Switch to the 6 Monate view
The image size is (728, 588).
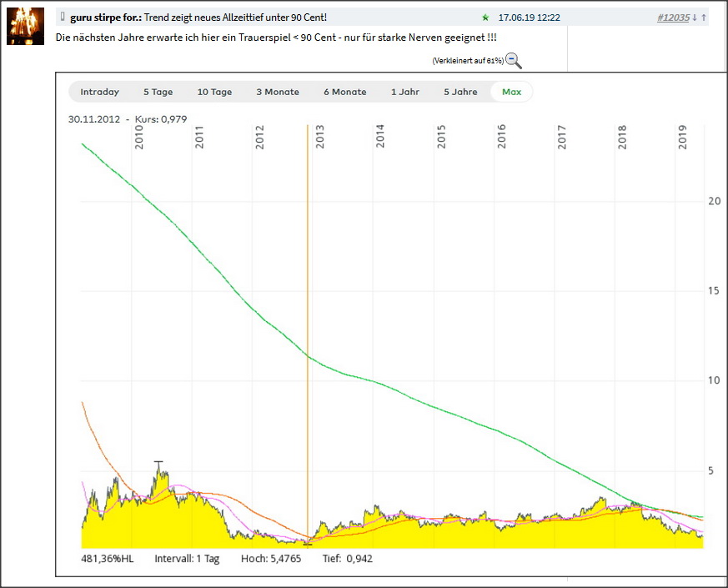click(344, 92)
